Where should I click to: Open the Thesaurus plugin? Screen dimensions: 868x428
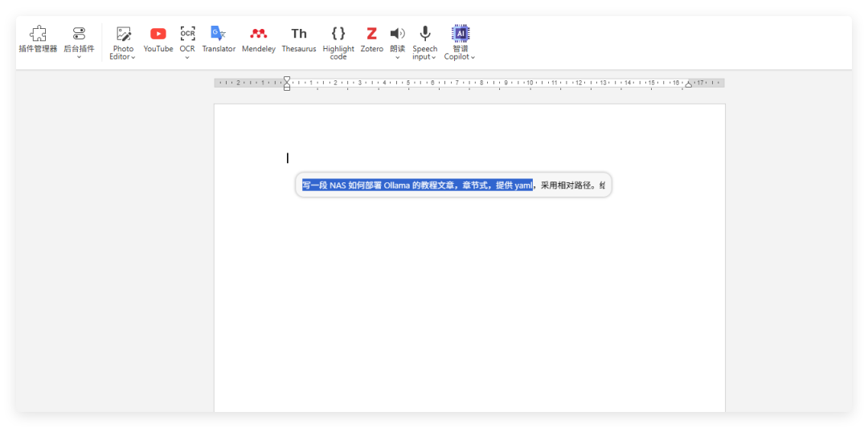(x=299, y=39)
